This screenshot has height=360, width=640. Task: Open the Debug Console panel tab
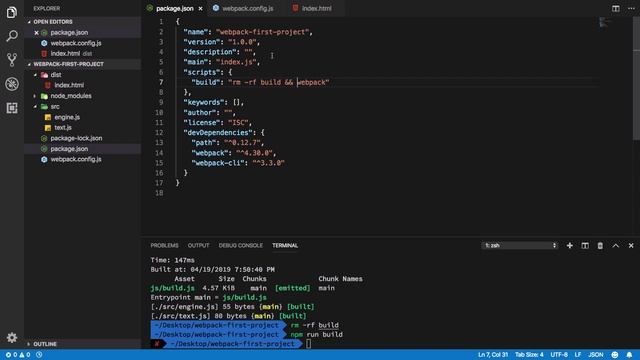coord(241,245)
